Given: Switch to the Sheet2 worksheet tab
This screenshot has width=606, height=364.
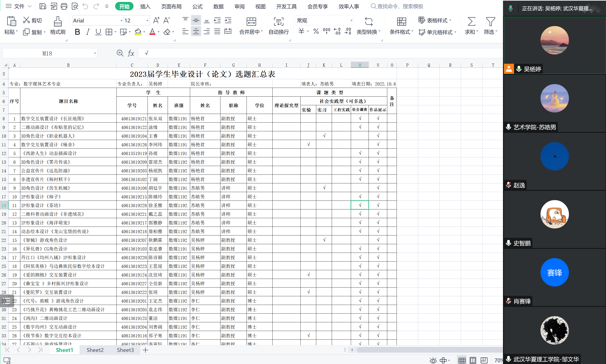Looking at the screenshot, I should pos(95,350).
